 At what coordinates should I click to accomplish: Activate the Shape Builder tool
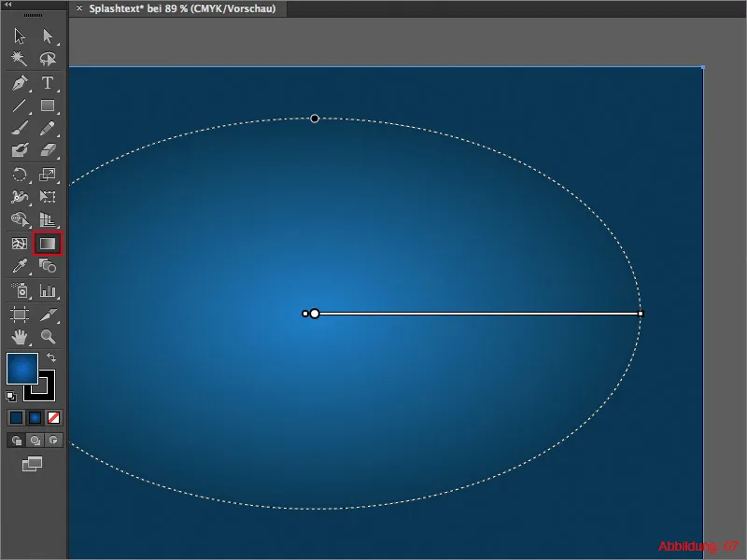point(20,219)
